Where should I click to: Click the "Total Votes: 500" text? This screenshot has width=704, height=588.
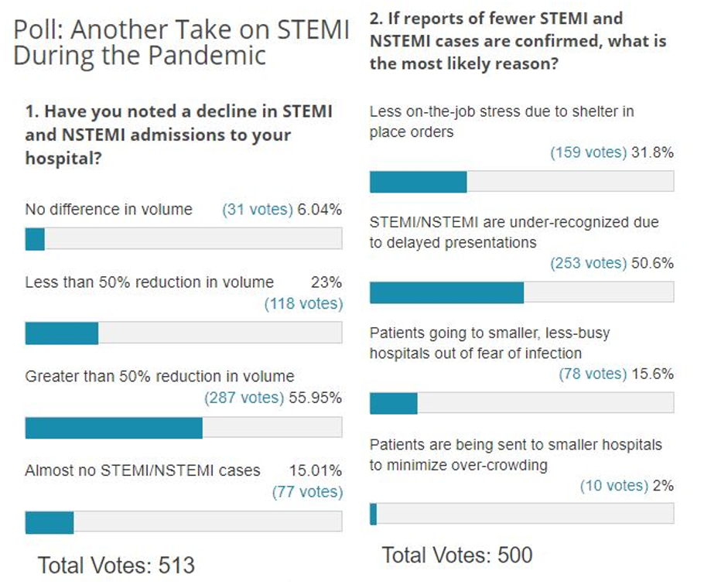click(456, 555)
